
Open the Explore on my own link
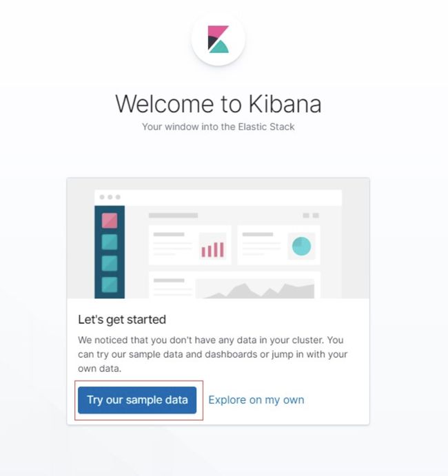[256, 400]
